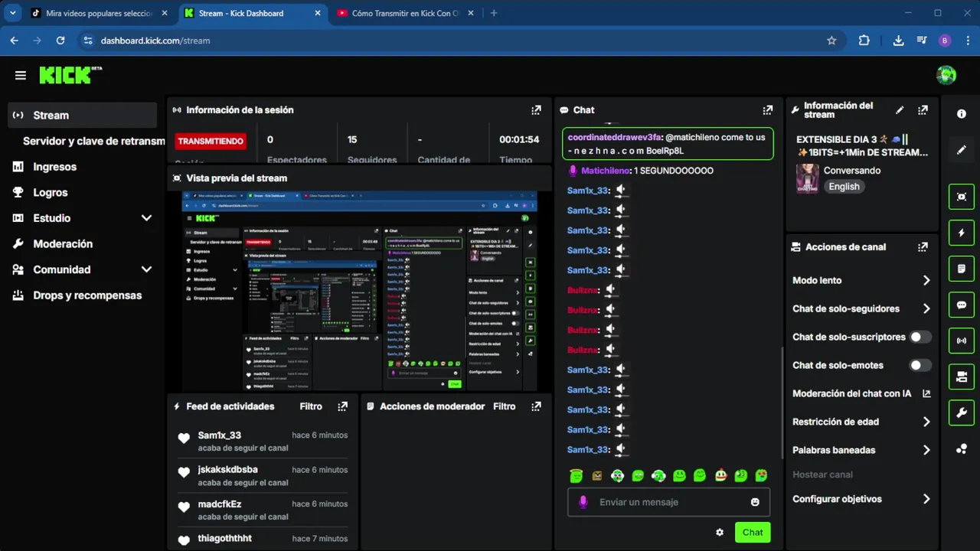This screenshot has width=980, height=551.
Task: Open the browser extensions puzzle icon
Action: (x=864, y=41)
